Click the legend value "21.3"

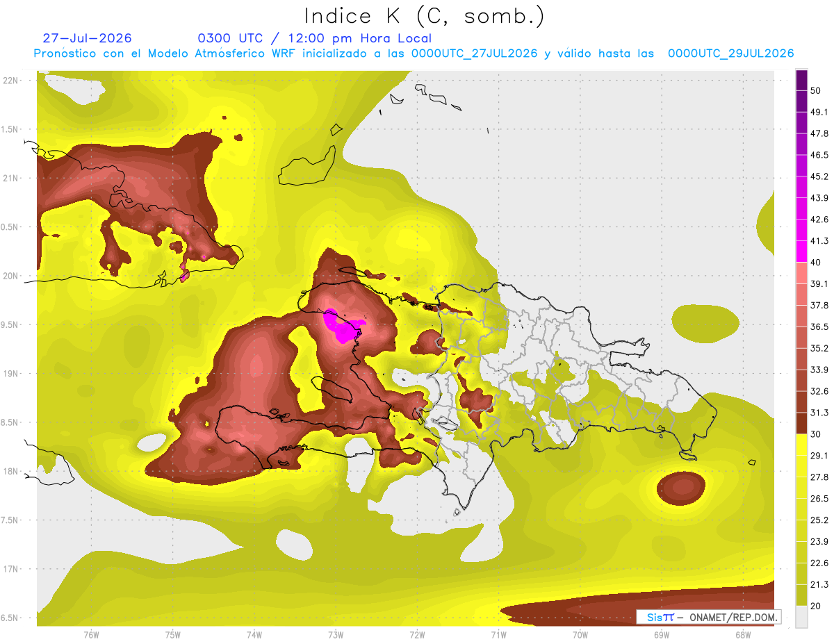pyautogui.click(x=819, y=584)
